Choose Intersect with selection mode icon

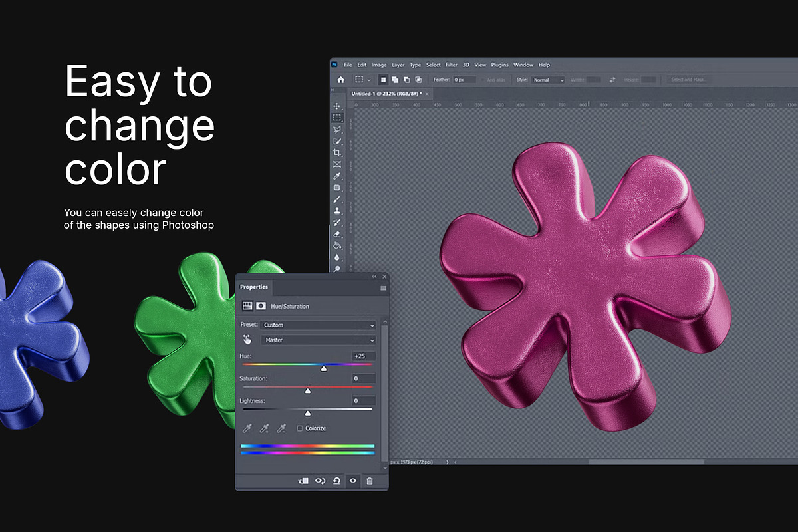418,80
